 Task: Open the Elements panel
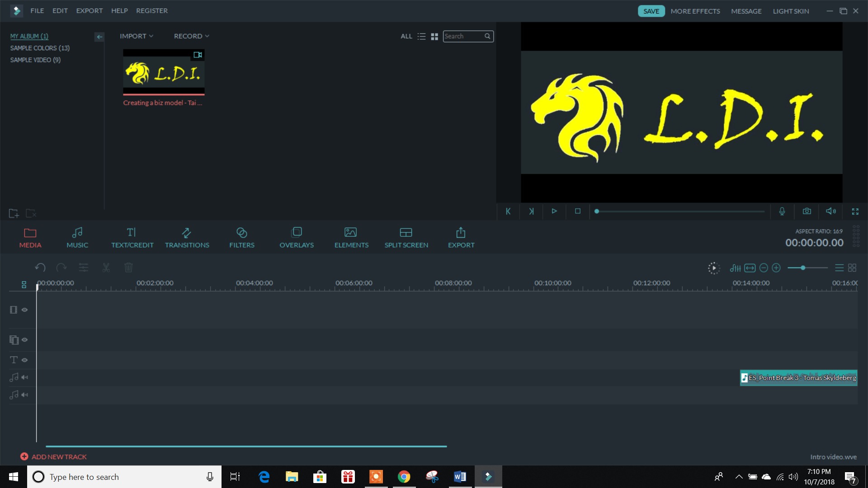click(351, 237)
